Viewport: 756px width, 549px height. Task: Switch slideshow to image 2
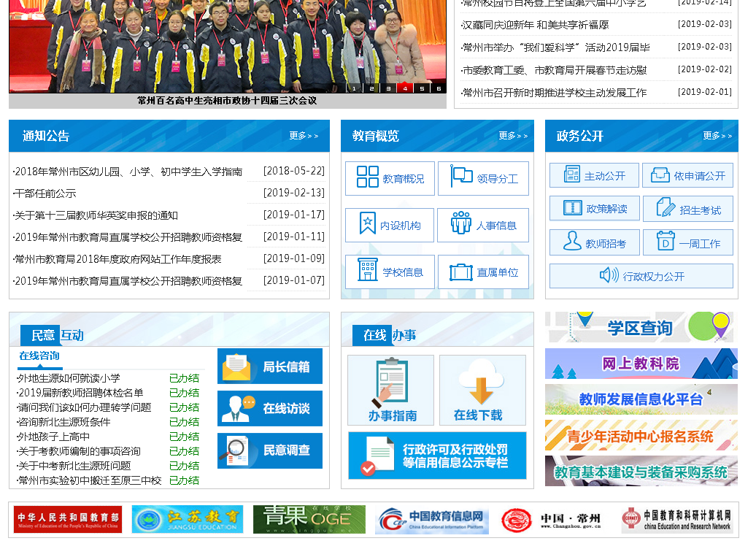tap(371, 88)
